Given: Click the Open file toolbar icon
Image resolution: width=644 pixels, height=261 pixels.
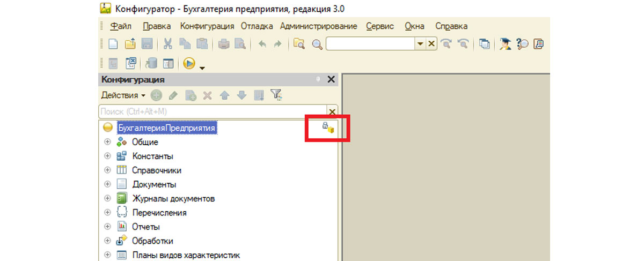Looking at the screenshot, I should coord(130,44).
